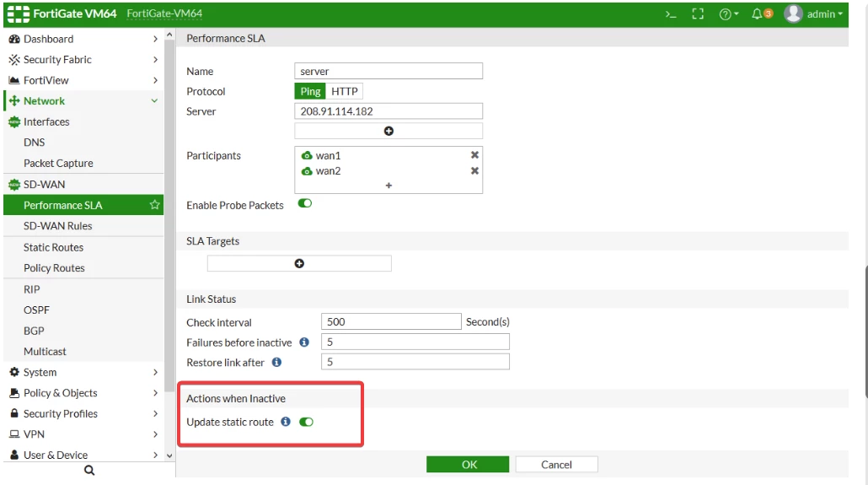Turn off Update static route toggle

coord(306,422)
